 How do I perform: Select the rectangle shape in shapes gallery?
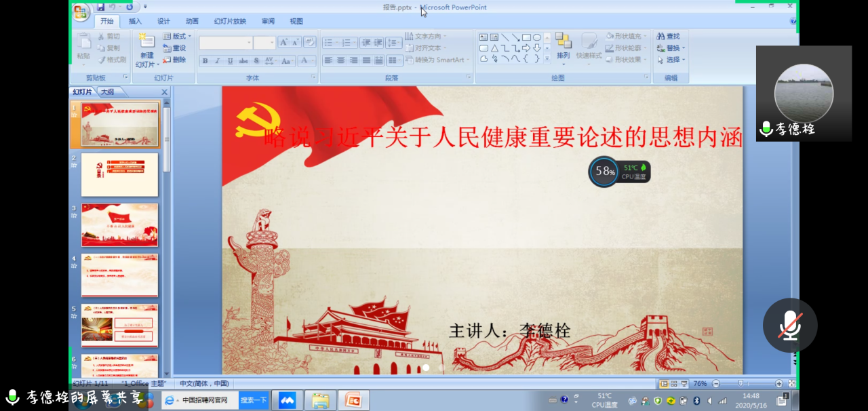pyautogui.click(x=526, y=37)
